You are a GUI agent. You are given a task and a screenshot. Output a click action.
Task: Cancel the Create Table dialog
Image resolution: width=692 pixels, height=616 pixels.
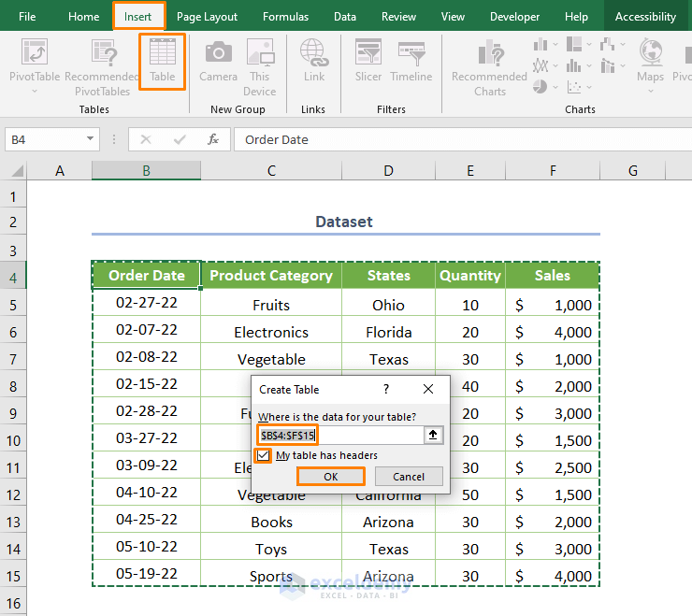(408, 476)
